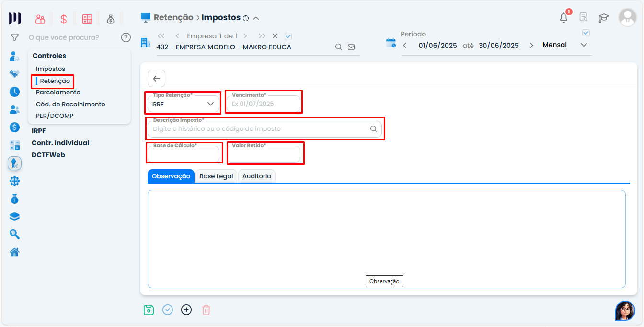Image resolution: width=644 pixels, height=327 pixels.
Task: Open the Auditoria tab
Action: [257, 176]
